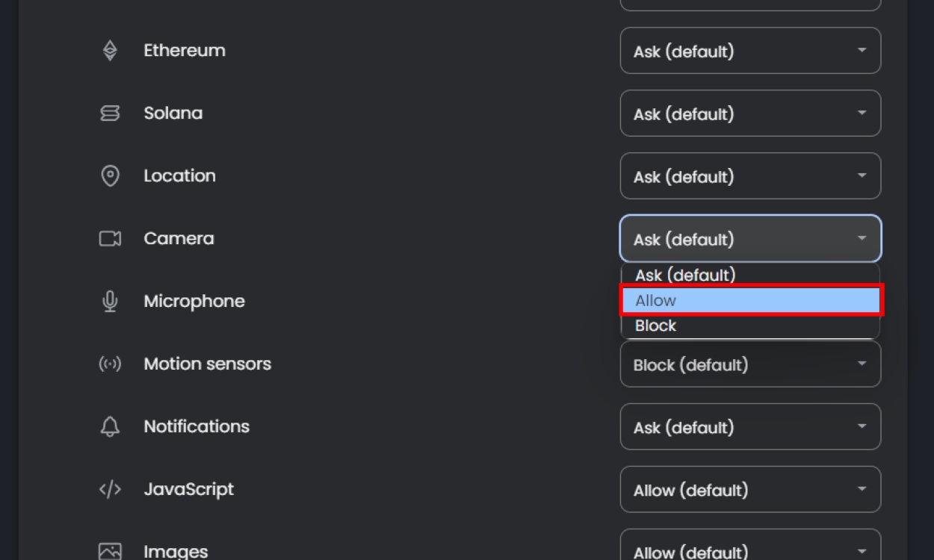Click the Motion sensors icon
This screenshot has height=560, width=934.
pos(110,364)
